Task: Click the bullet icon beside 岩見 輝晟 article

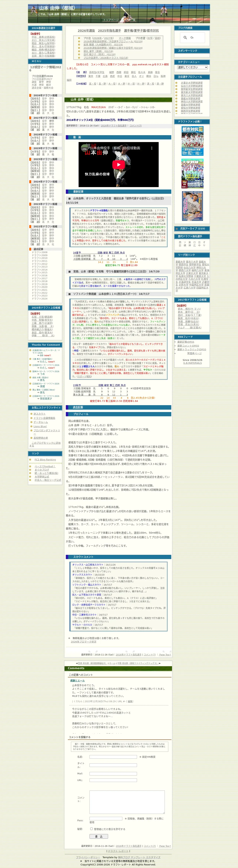Action: pyautogui.click(x=79, y=45)
